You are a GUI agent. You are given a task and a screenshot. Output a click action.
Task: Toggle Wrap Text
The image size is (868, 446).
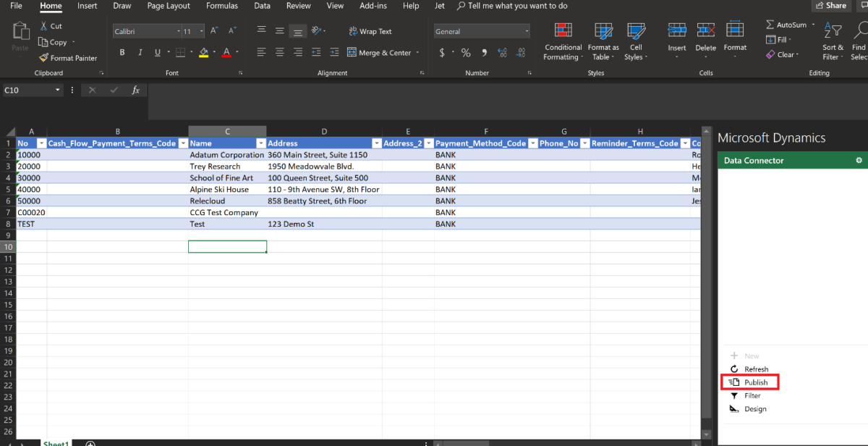(370, 32)
